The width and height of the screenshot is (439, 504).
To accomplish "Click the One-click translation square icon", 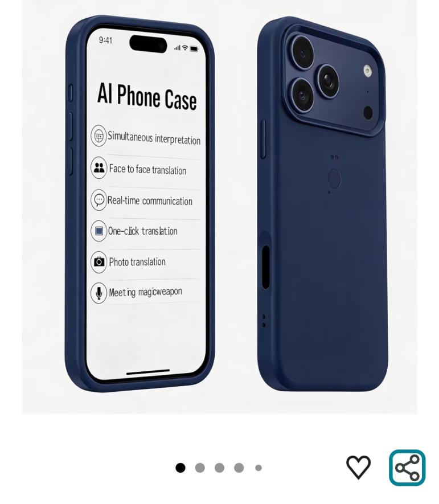I will click(x=99, y=231).
